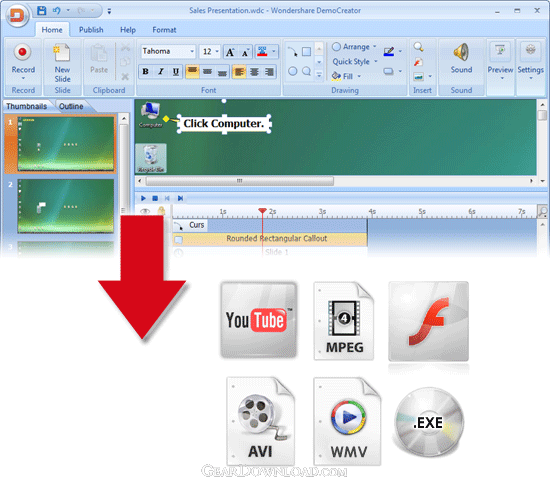Insert a zoom effect with magnifier icon
This screenshot has height=480, width=550.
click(x=418, y=47)
